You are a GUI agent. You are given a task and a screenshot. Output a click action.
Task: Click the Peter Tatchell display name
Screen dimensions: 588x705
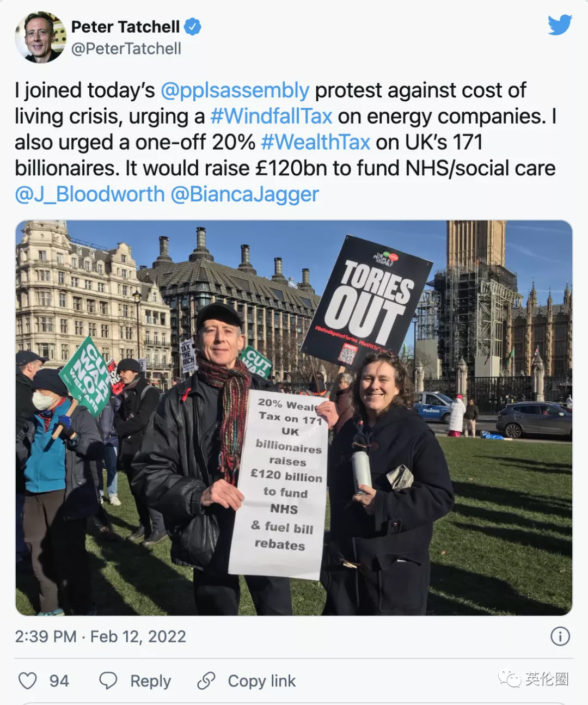click(x=125, y=27)
